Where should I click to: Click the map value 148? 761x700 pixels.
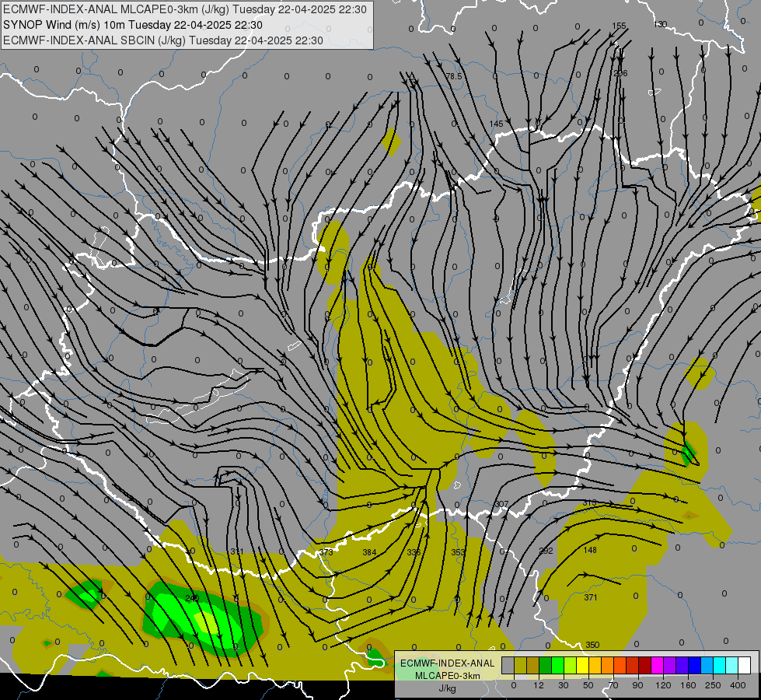(590, 550)
